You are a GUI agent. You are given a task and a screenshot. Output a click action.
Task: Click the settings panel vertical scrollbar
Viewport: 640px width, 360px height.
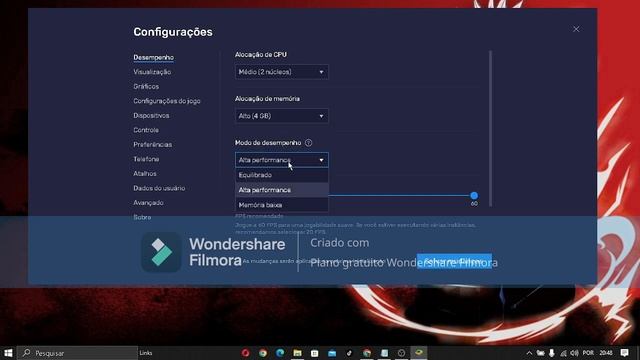[490, 129]
